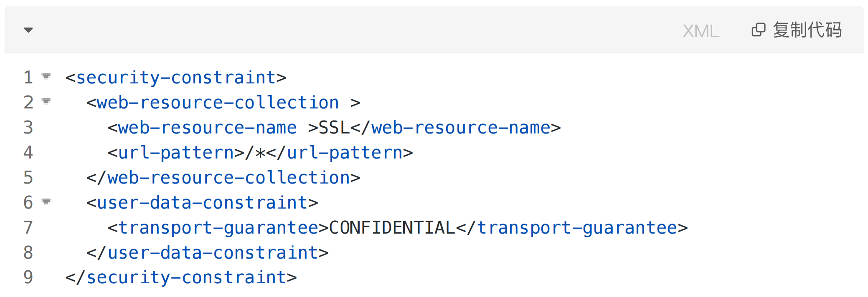Collapse the code block with header arrow
868x297 pixels.
pos(28,30)
